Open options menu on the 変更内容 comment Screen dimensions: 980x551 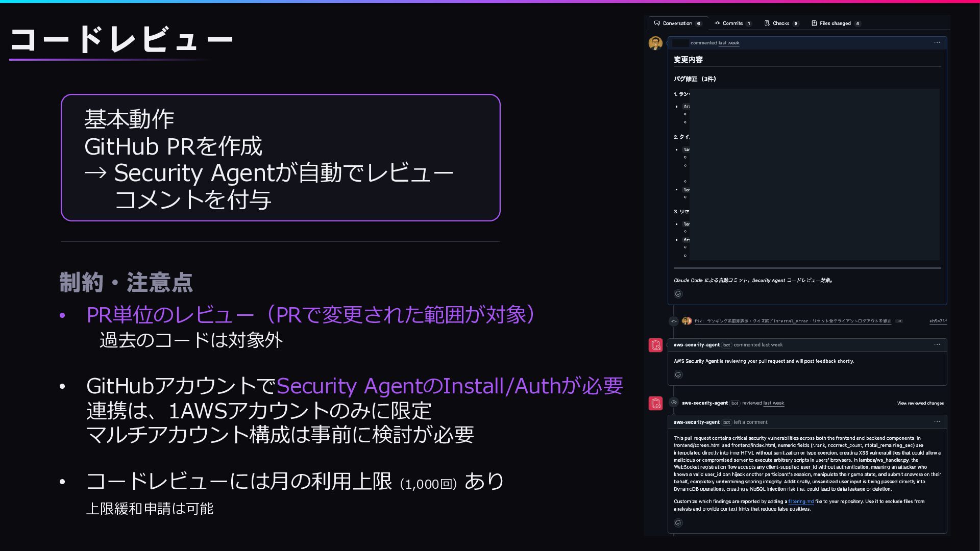point(937,43)
